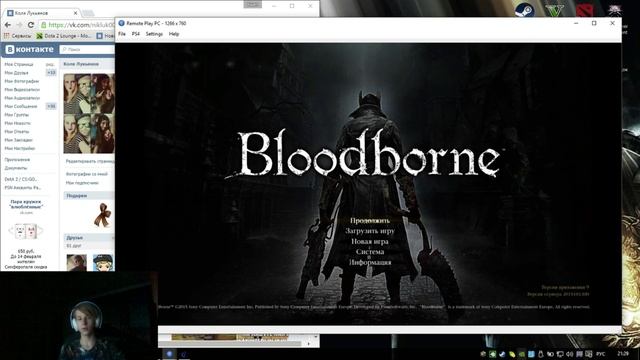The height and width of the screenshot is (360, 640).
Task: Open Мои Закладки in VK sidebar
Action: [x=18, y=140]
